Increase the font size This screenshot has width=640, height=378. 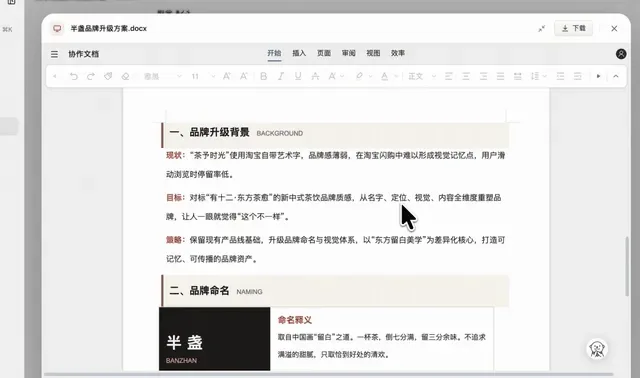click(227, 76)
